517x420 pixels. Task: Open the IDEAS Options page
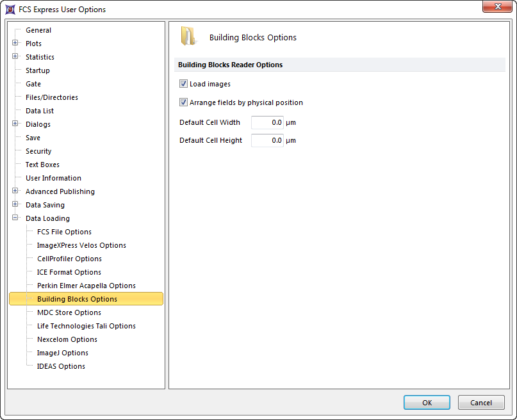pyautogui.click(x=61, y=366)
